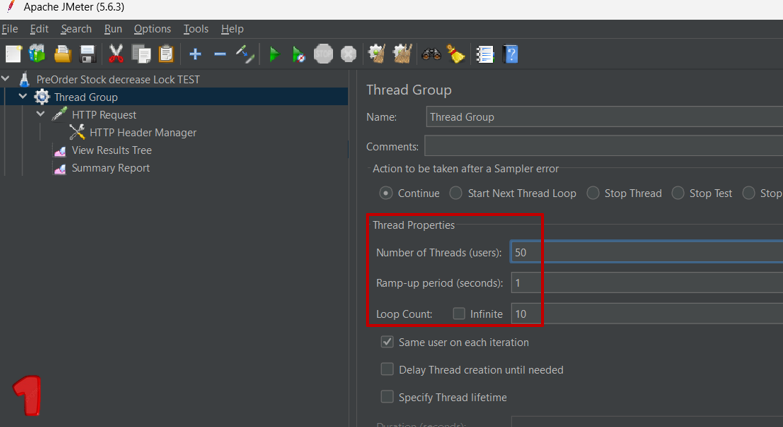783x427 pixels.
Task: Click the Stop test icon
Action: tap(323, 54)
